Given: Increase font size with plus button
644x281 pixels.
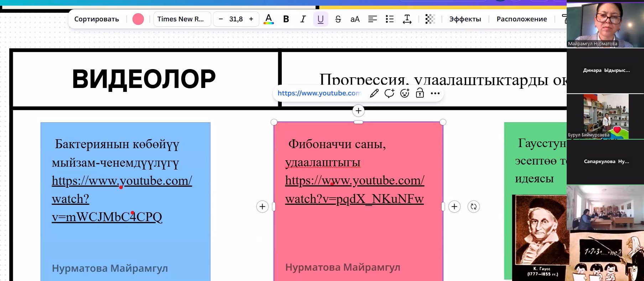Looking at the screenshot, I should pyautogui.click(x=251, y=19).
